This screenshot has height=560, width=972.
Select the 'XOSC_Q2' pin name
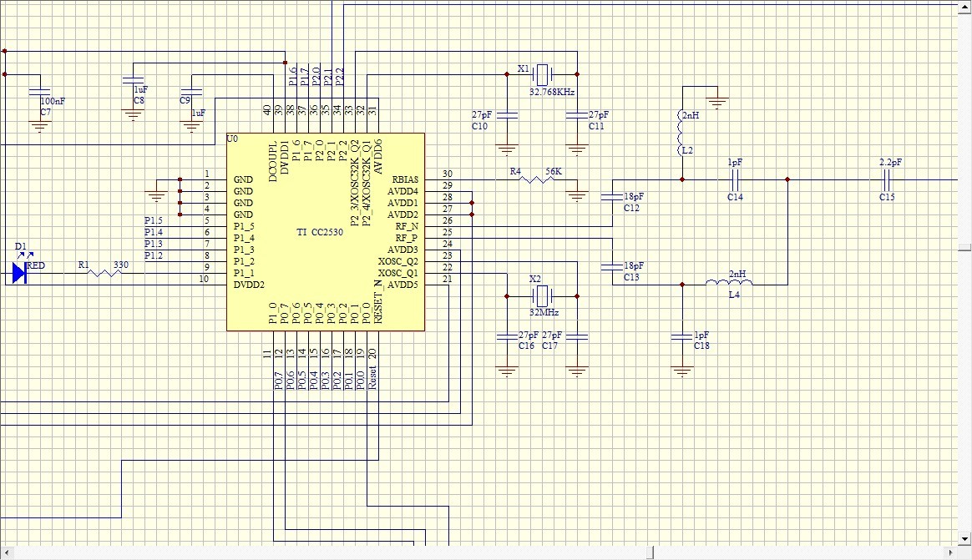[398, 261]
